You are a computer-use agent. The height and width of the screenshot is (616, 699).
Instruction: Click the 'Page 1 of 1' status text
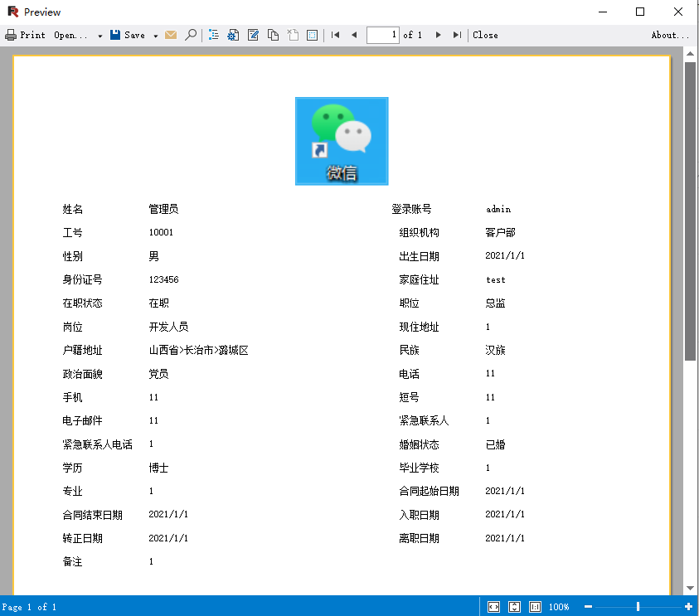(x=29, y=607)
